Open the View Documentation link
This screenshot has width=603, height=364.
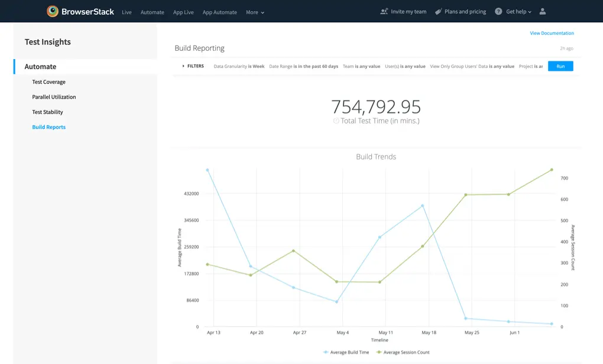pyautogui.click(x=552, y=33)
